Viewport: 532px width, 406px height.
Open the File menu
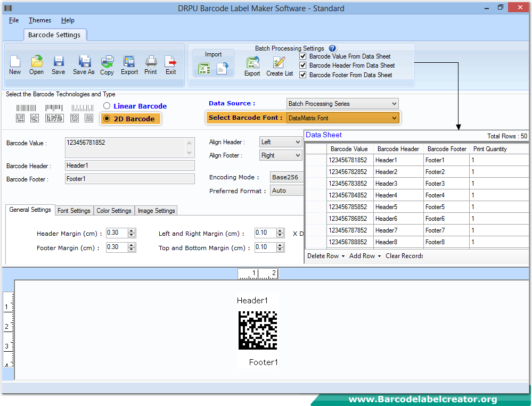click(14, 20)
